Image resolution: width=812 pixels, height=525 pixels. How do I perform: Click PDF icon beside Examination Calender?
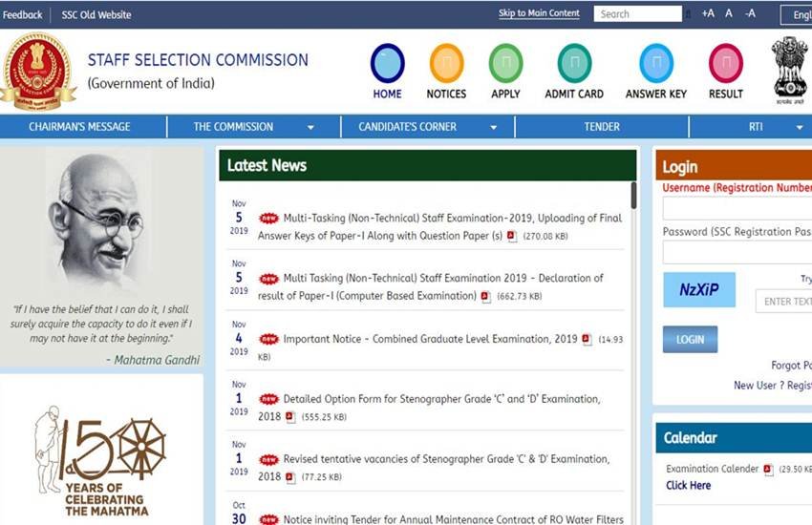[x=769, y=470]
